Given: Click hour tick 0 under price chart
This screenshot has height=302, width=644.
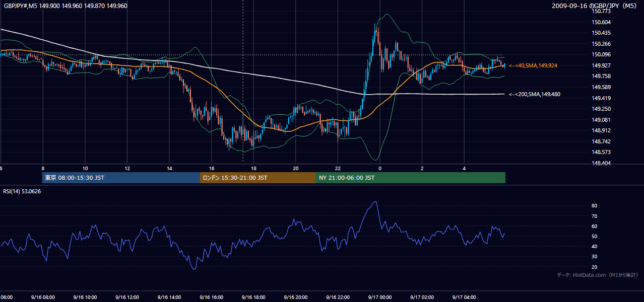Looking at the screenshot, I should (x=380, y=169).
